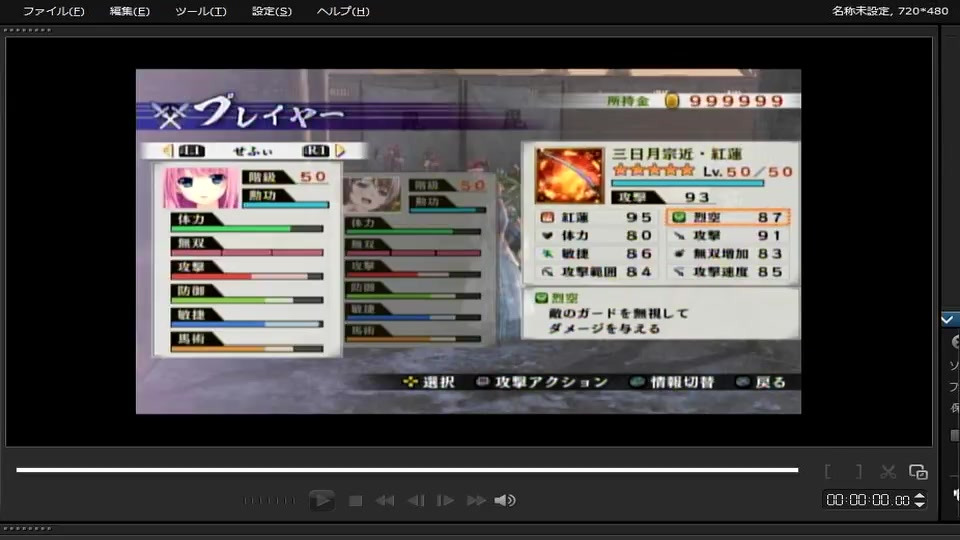Stop playback with the square Stop button
960x540 pixels.
pos(355,501)
